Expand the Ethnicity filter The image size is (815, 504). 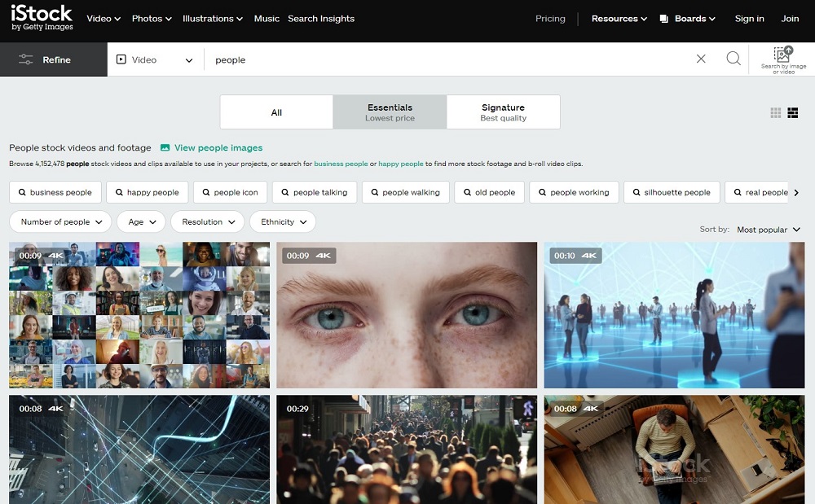282,221
